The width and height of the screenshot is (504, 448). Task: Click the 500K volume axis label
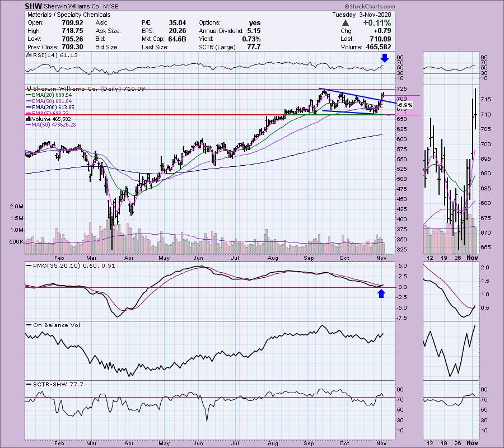click(17, 242)
